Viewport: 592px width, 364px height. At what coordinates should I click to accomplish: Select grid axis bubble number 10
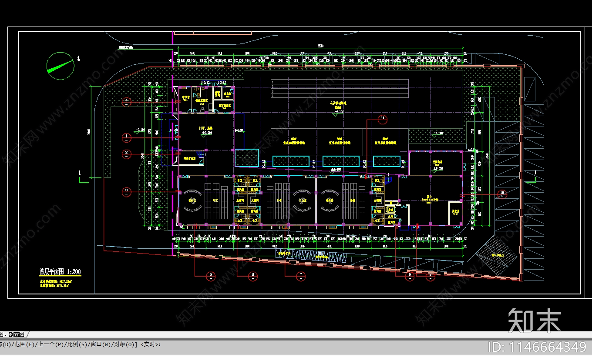click(x=502, y=194)
